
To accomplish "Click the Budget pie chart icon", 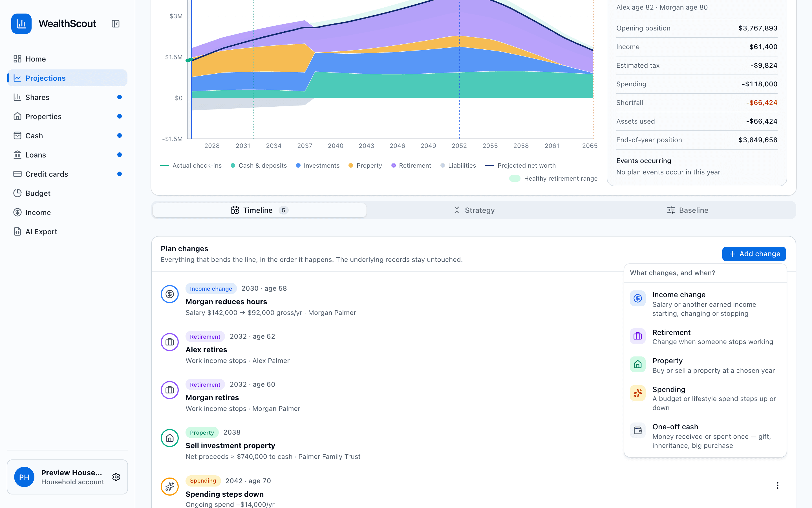I will (x=17, y=193).
